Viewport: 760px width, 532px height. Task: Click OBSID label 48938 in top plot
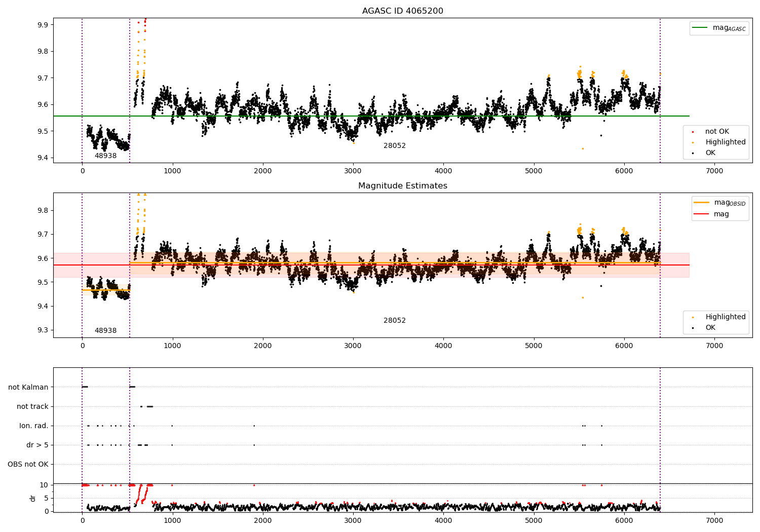[105, 156]
